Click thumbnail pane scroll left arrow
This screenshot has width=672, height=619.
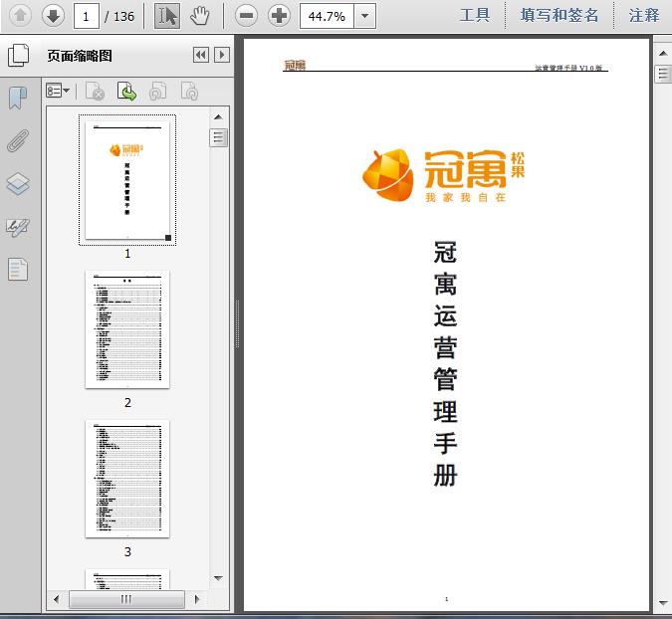[56, 599]
